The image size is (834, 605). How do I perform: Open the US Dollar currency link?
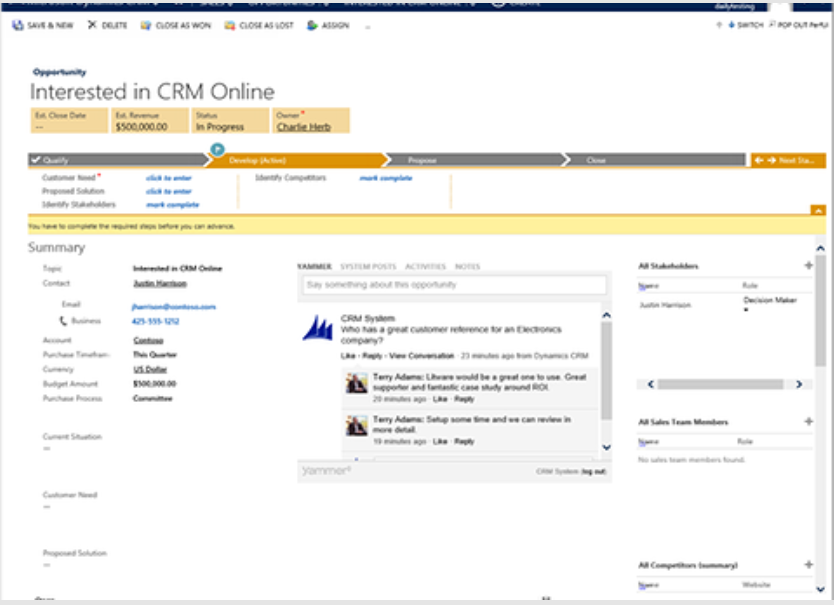point(150,369)
